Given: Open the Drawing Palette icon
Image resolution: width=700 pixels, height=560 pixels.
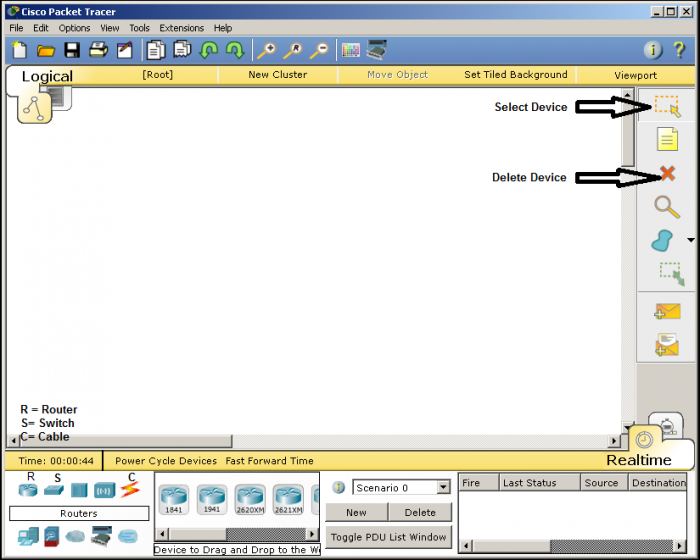Looking at the screenshot, I should (350, 50).
